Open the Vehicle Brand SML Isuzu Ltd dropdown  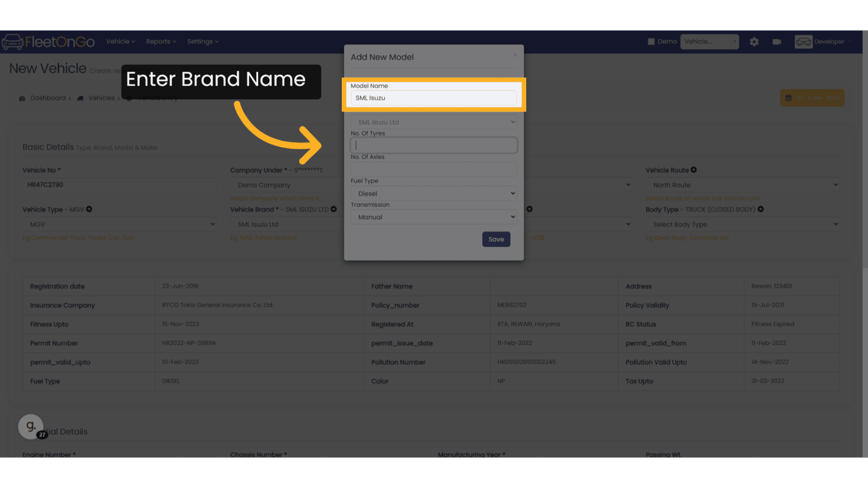286,224
